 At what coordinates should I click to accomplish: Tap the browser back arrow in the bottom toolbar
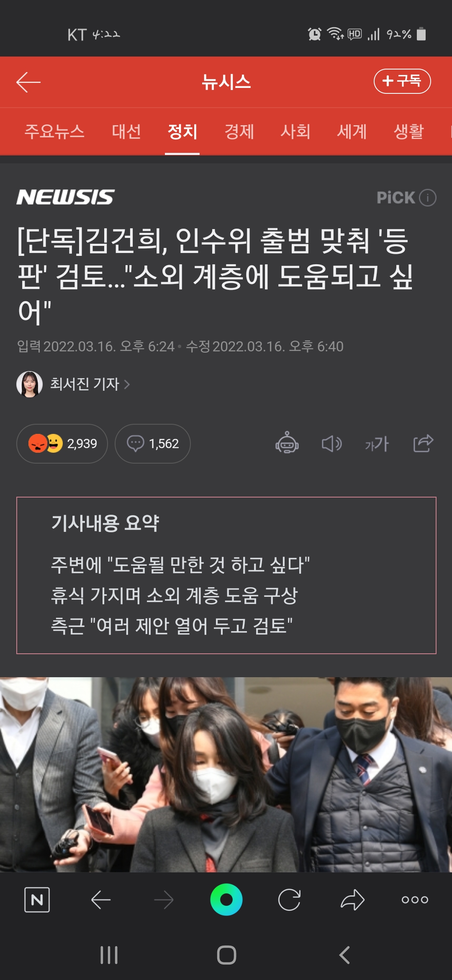[x=101, y=900]
